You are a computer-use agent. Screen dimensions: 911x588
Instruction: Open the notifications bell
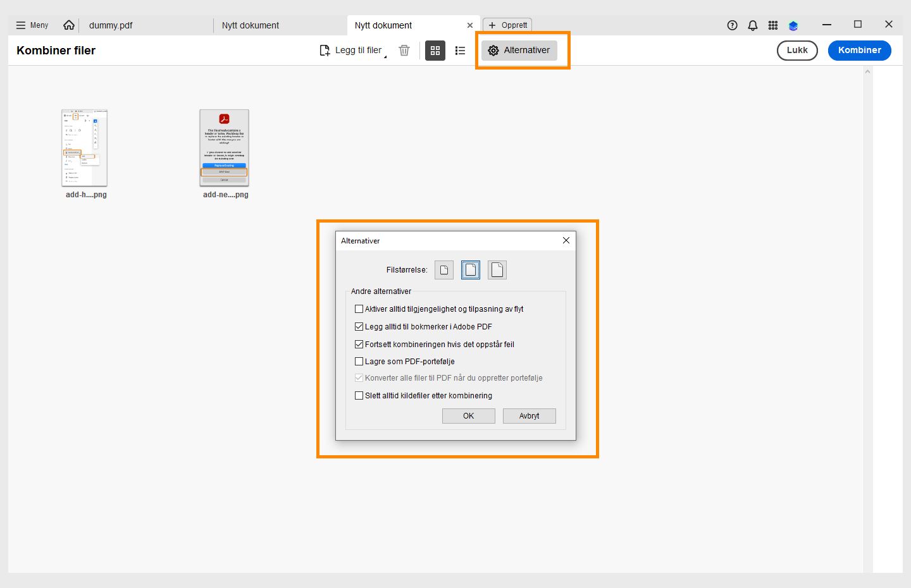click(753, 25)
